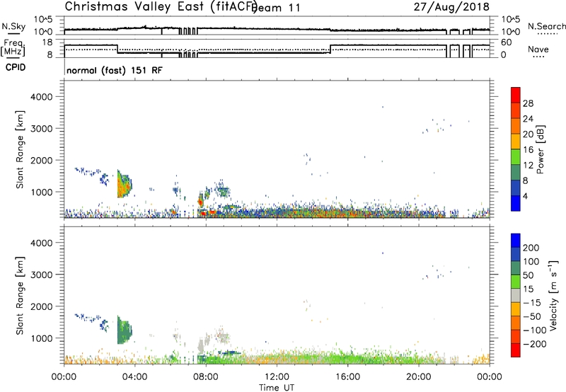The image size is (566, 392).
Task: Select the 'normal (fast) 151 RF' text
Action: click(x=115, y=70)
